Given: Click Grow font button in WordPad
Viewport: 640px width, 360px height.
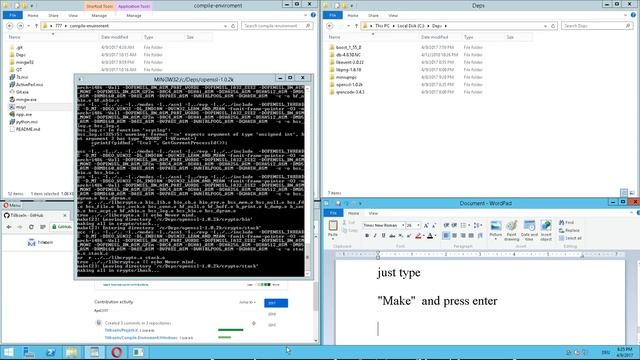Looking at the screenshot, I should pyautogui.click(x=426, y=225).
